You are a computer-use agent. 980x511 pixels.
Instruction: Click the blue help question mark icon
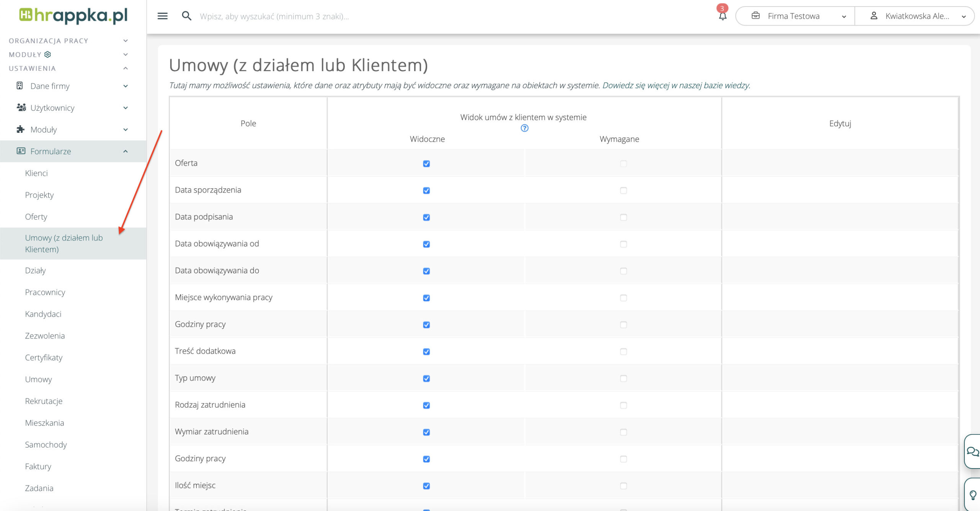(524, 128)
